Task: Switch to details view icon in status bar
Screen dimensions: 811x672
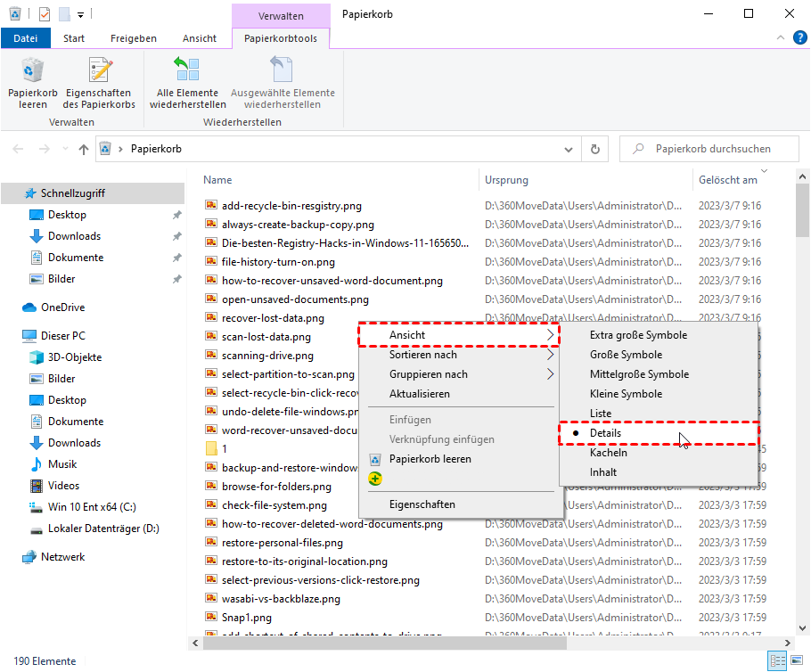Action: pos(777,660)
